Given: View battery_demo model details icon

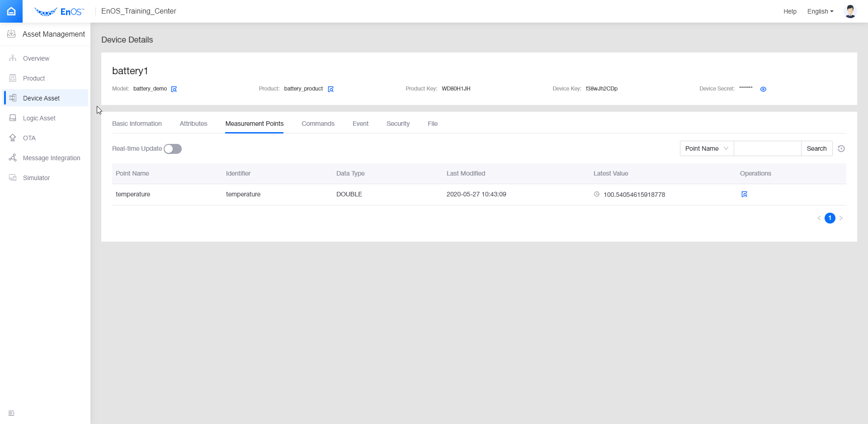Looking at the screenshot, I should point(174,89).
